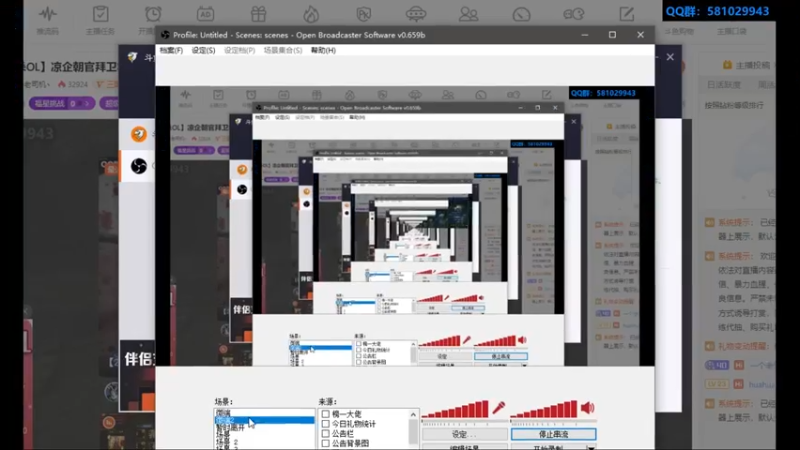The height and width of the screenshot is (450, 800).
Task: Click speaker icon beside first 系统提示 message
Action: (710, 222)
